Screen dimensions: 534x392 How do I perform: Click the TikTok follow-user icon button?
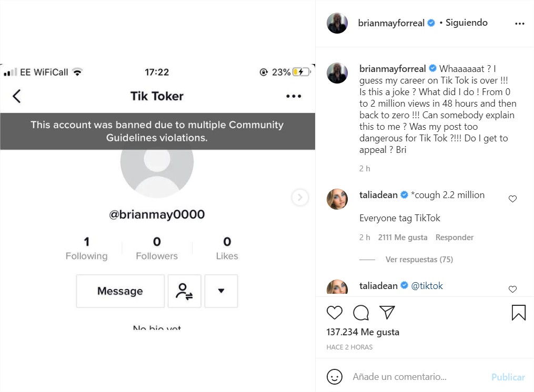coord(184,291)
